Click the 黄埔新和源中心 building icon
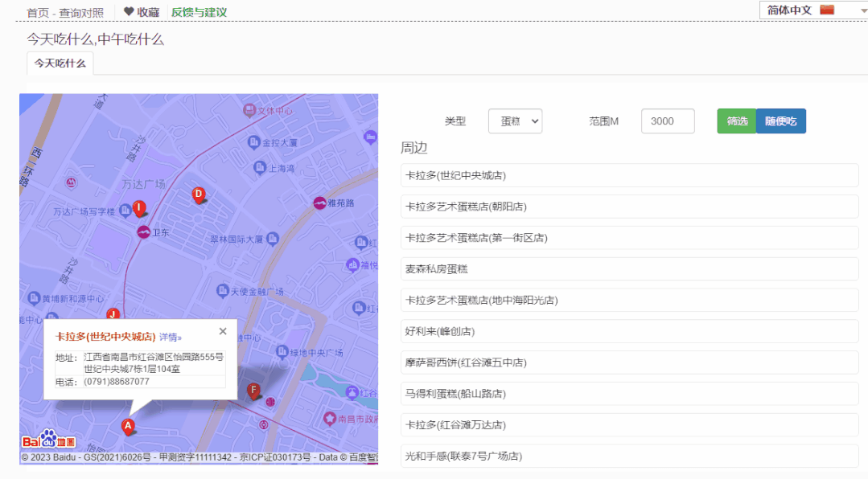 tap(34, 297)
